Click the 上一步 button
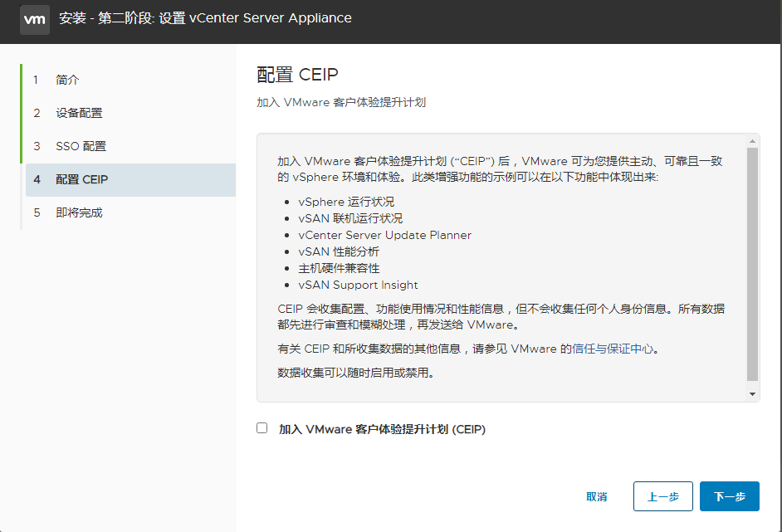The width and height of the screenshot is (782, 532). [x=662, y=496]
